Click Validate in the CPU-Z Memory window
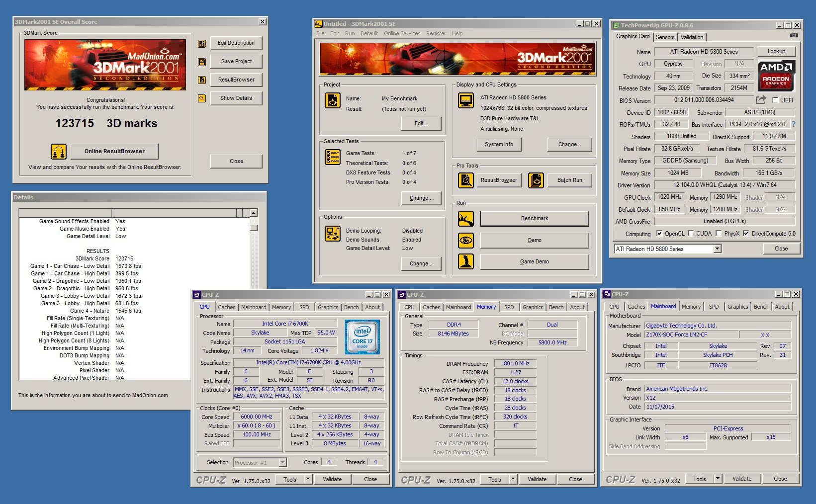Viewport: 816px width, 504px height. (x=537, y=479)
